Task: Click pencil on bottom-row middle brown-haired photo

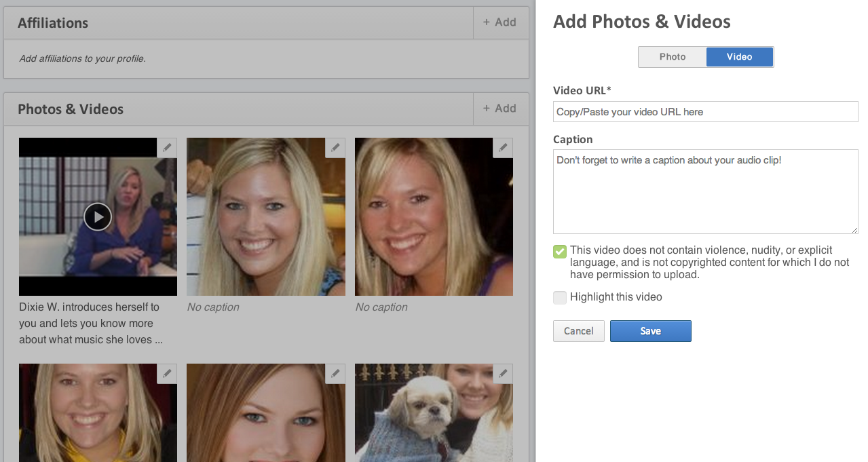Action: [x=335, y=373]
